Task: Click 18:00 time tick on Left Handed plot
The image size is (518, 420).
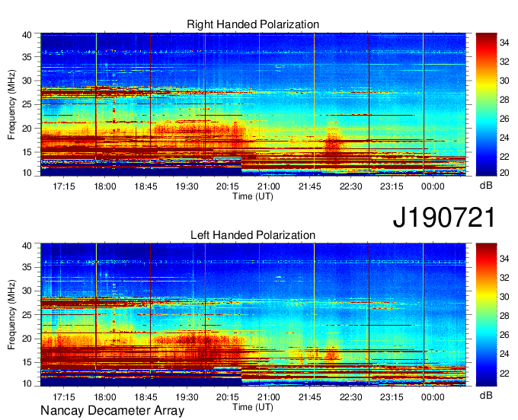Action: click(104, 397)
